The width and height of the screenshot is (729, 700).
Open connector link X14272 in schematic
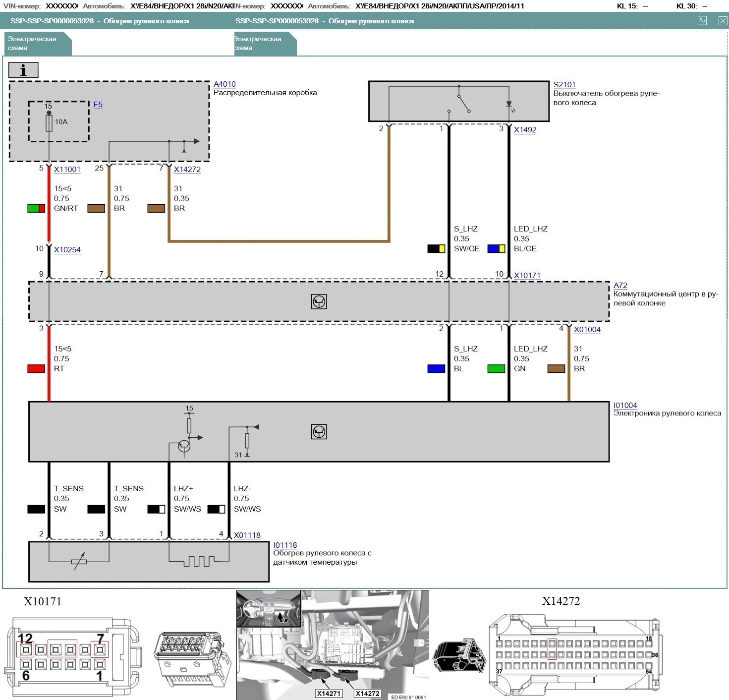187,170
